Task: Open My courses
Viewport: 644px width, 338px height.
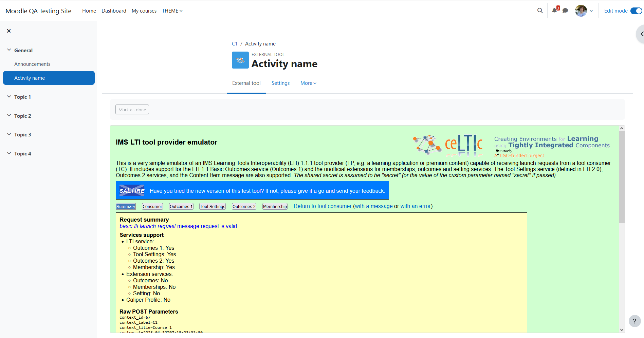Action: [x=144, y=11]
